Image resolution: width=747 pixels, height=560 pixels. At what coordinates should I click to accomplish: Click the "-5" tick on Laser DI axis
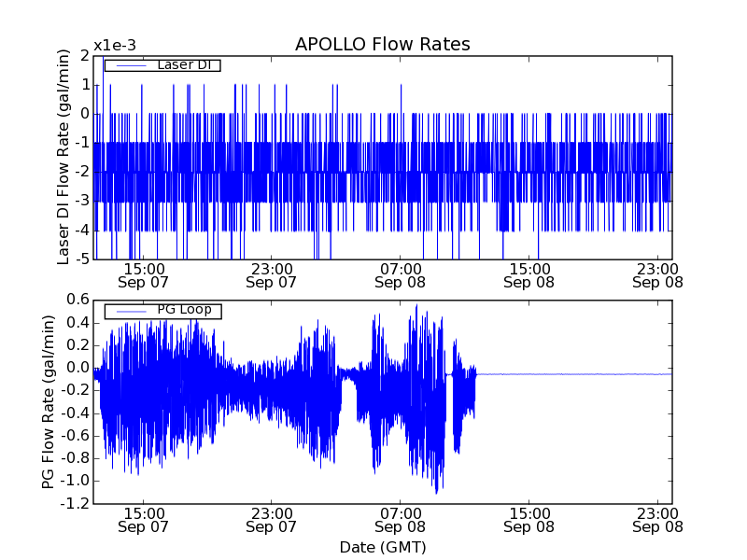[x=82, y=259]
